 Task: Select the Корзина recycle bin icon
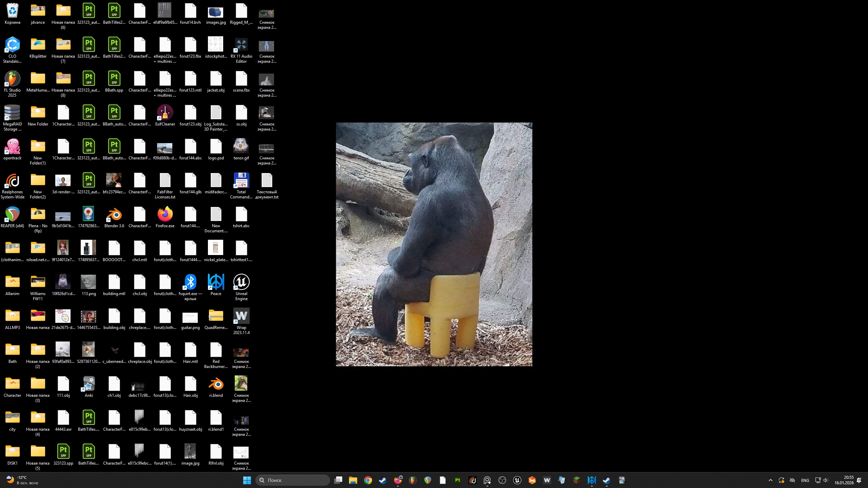(x=12, y=14)
